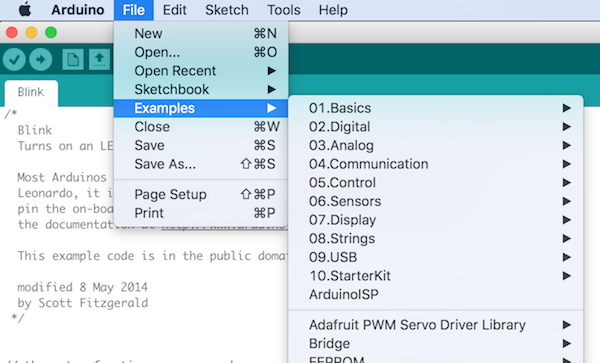The height and width of the screenshot is (363, 600).
Task: Expand the 01.Basics examples submenu
Action: click(436, 108)
